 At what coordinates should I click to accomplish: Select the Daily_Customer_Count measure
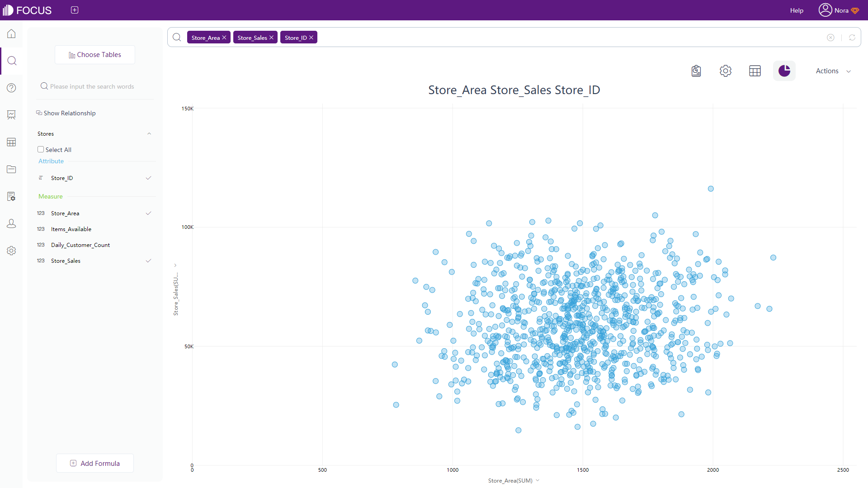95,245
